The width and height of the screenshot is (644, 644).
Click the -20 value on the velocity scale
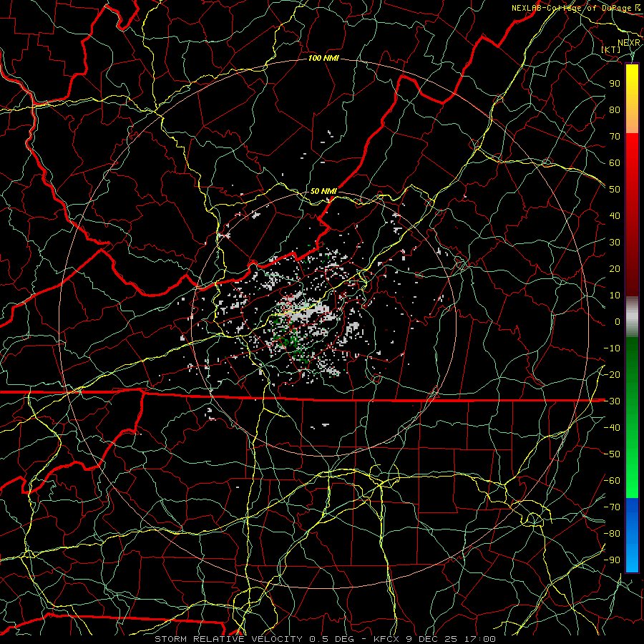point(612,375)
